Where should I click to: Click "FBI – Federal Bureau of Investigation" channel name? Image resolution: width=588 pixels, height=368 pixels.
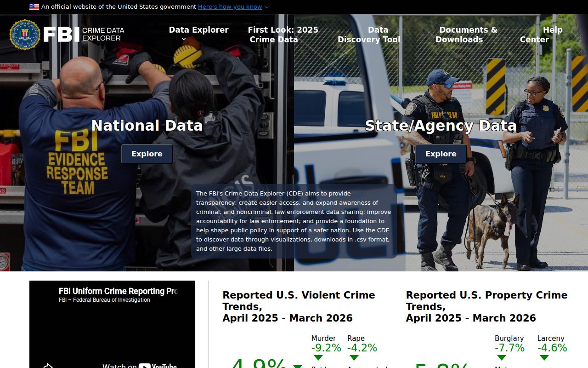[x=104, y=300]
